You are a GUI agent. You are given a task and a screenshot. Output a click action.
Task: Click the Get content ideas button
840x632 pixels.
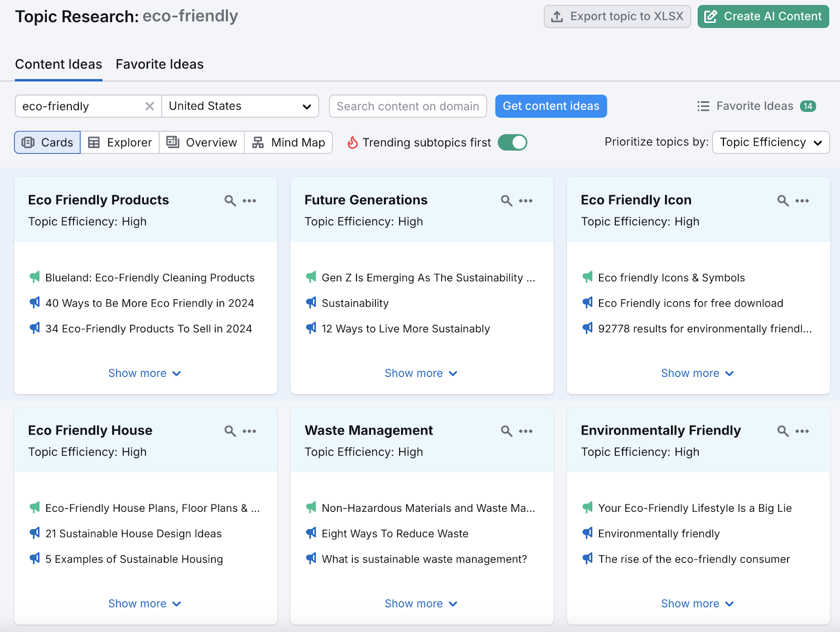551,106
